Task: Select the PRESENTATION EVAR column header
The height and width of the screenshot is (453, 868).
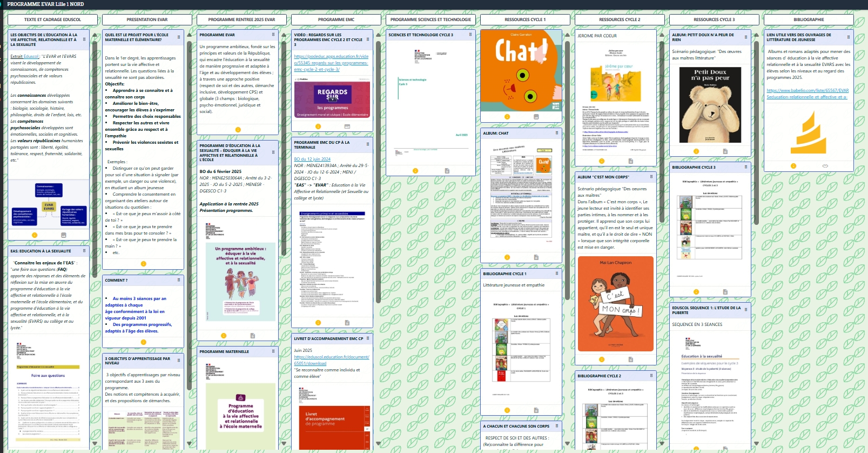Action: (x=147, y=19)
